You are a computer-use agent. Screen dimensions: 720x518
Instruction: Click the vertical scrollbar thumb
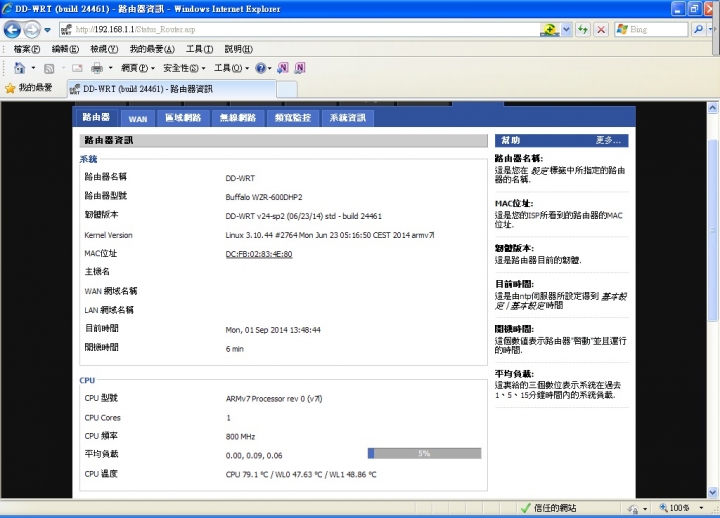(x=712, y=230)
